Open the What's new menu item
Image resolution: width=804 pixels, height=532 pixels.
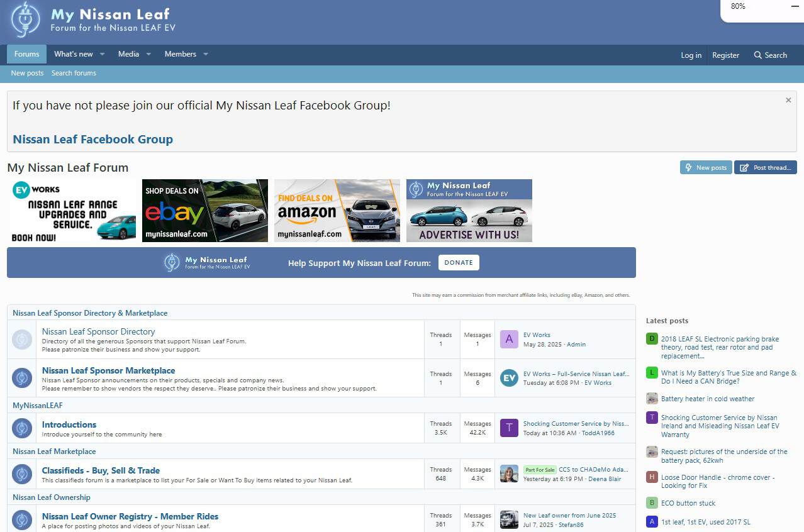click(x=74, y=54)
